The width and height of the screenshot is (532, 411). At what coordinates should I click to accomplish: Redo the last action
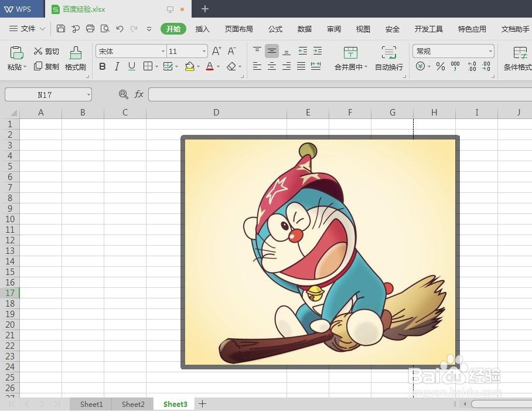pos(134,29)
